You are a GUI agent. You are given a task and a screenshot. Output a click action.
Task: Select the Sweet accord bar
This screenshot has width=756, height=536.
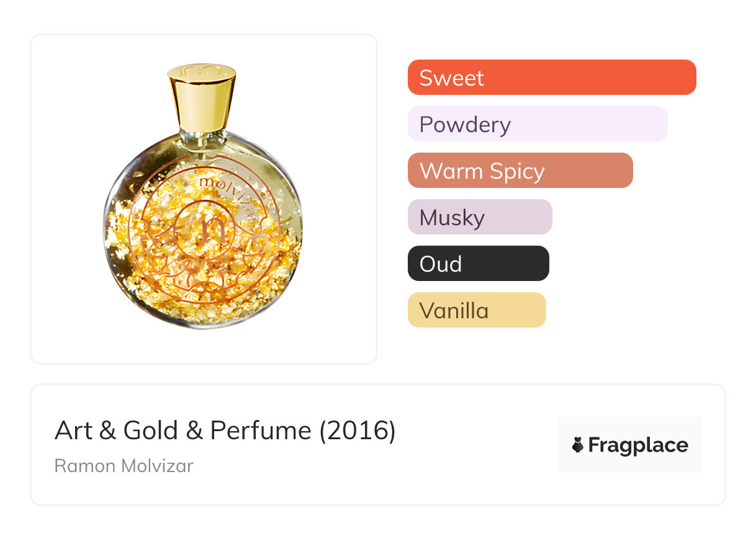point(551,78)
